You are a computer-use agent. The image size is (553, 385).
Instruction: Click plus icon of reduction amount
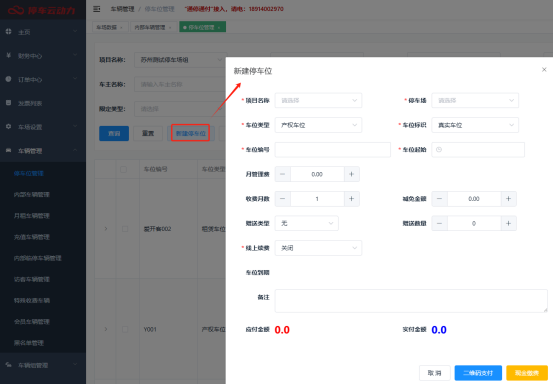(509, 199)
